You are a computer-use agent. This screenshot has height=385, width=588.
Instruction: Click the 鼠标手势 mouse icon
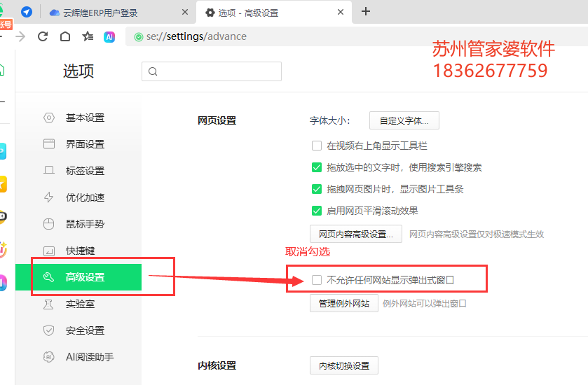49,224
